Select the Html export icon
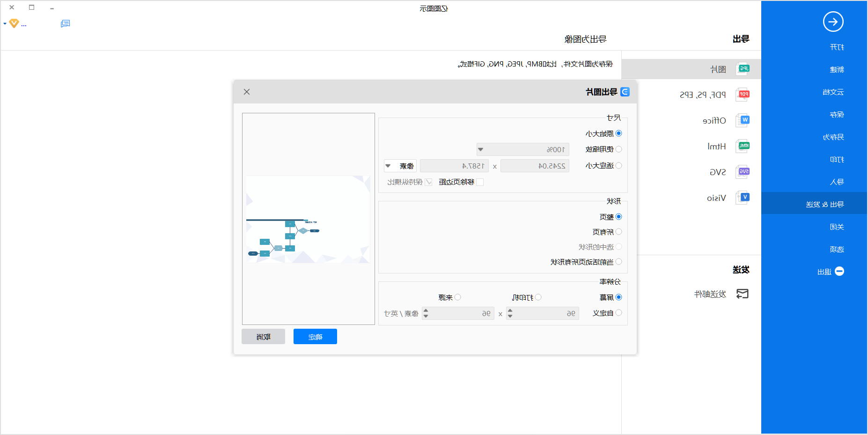868x435 pixels. pos(743,146)
